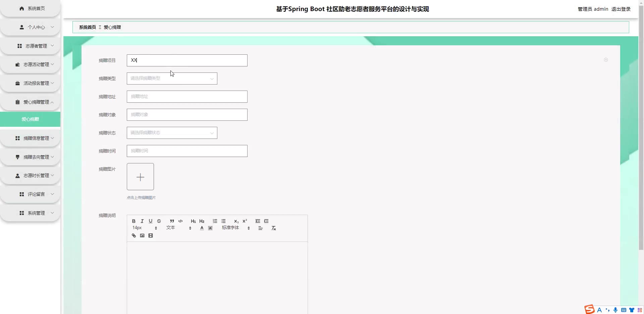644x314 pixels.
Task: Click 退出登录 to log out
Action: (621, 9)
